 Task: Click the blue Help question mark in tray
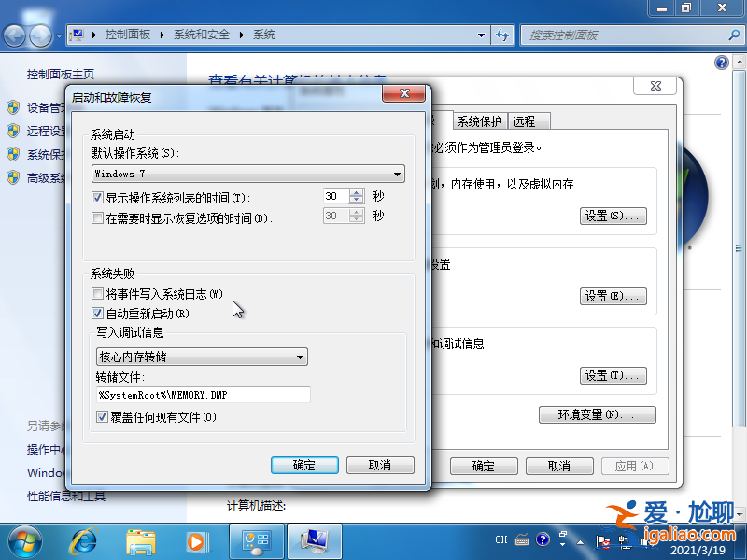click(x=543, y=539)
